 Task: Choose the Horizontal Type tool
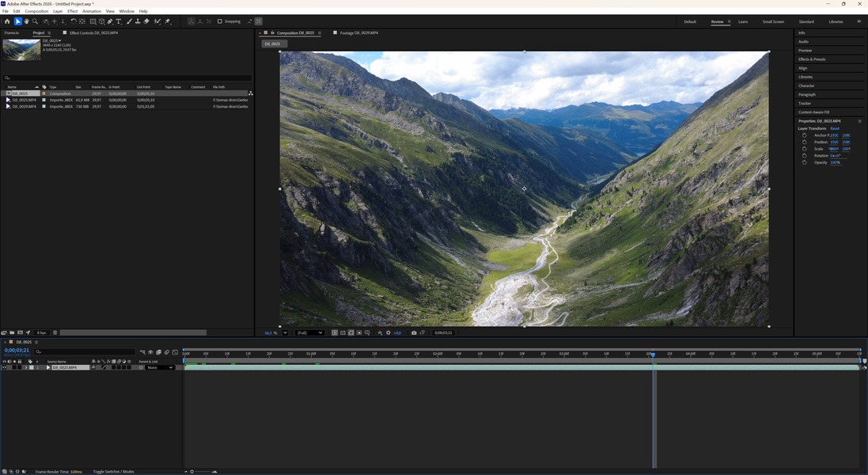119,21
